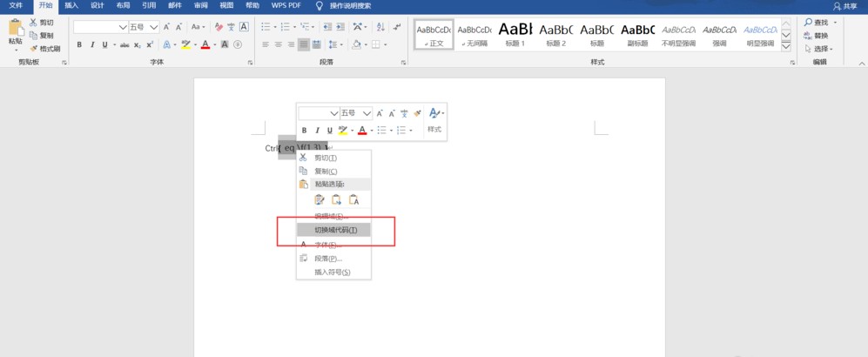Toggle strikethrough (abc) in the ribbon
The height and width of the screenshot is (357, 868).
124,44
